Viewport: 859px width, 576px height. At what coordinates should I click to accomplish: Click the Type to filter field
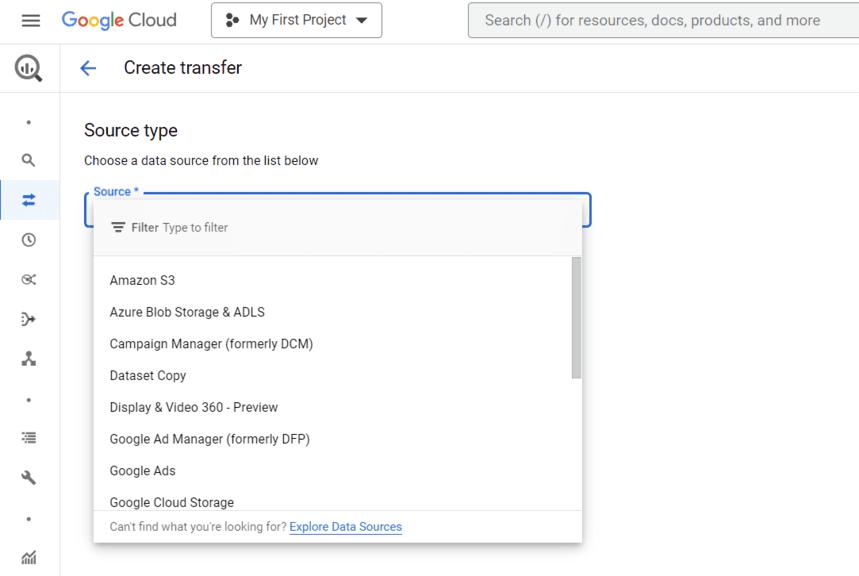(195, 227)
